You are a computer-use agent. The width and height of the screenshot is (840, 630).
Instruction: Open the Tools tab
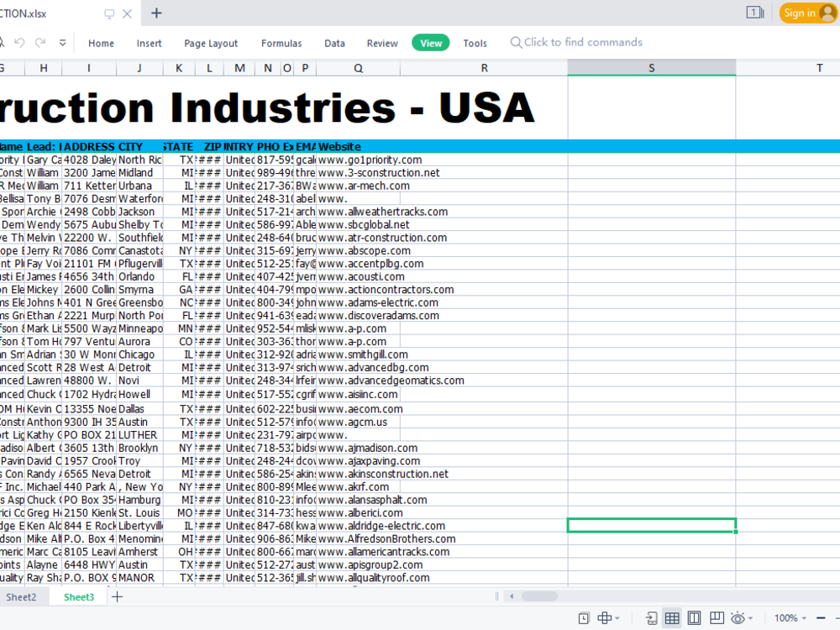[x=475, y=44]
